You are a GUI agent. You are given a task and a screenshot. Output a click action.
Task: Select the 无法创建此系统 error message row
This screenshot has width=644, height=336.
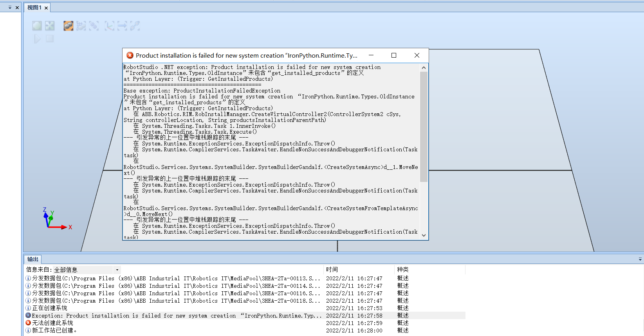point(52,323)
